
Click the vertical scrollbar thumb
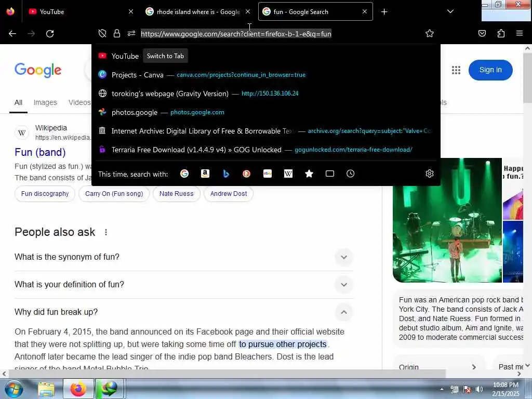528,77
